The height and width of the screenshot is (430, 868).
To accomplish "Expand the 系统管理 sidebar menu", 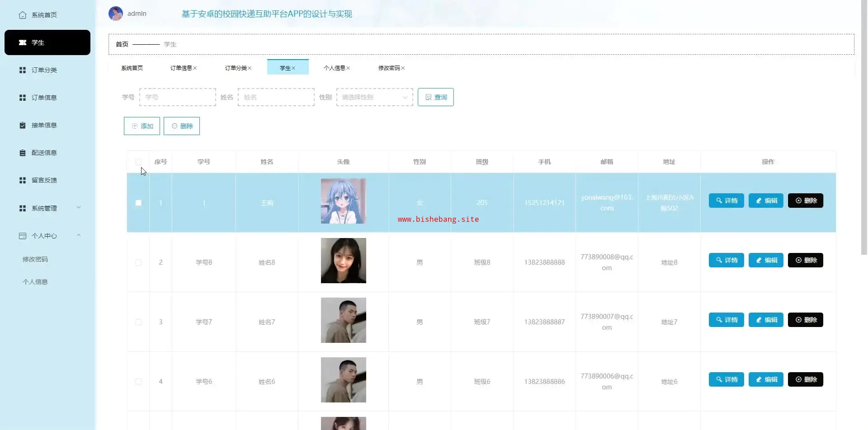I will point(47,208).
